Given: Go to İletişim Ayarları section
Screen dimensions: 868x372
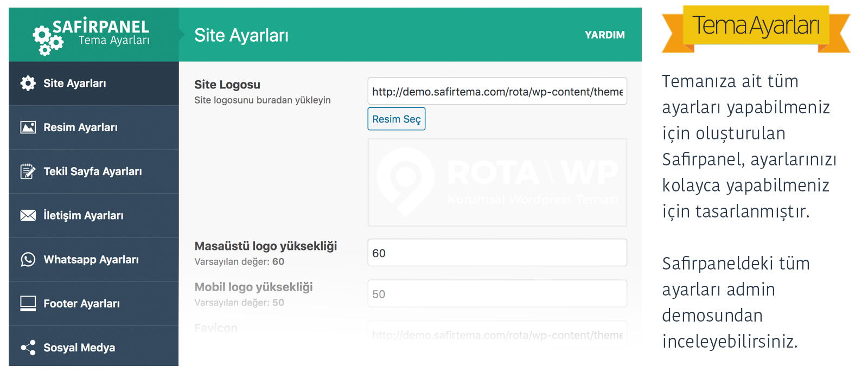Looking at the screenshot, I should pyautogui.click(x=94, y=215).
